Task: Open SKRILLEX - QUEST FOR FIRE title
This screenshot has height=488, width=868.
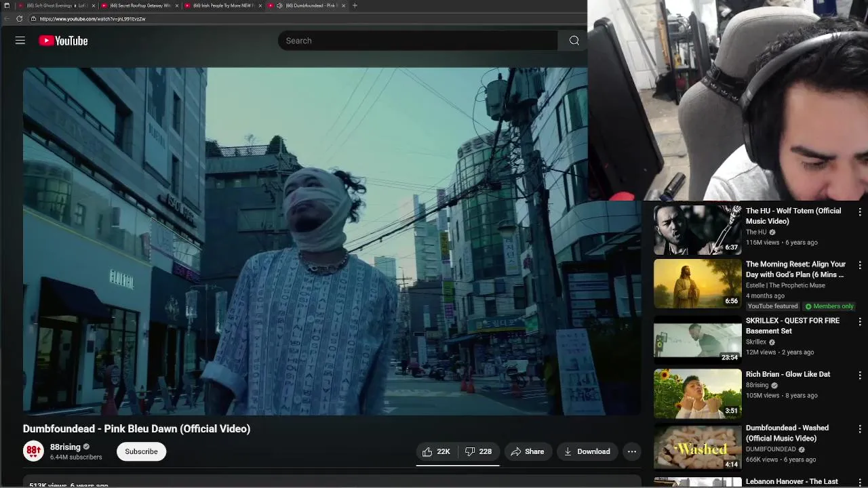Action: tap(793, 326)
